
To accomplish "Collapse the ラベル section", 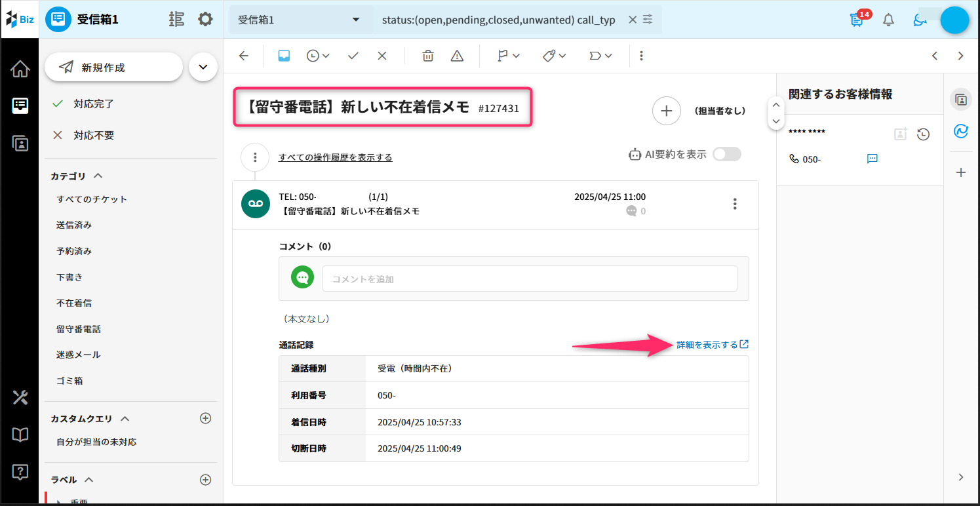I will (90, 479).
